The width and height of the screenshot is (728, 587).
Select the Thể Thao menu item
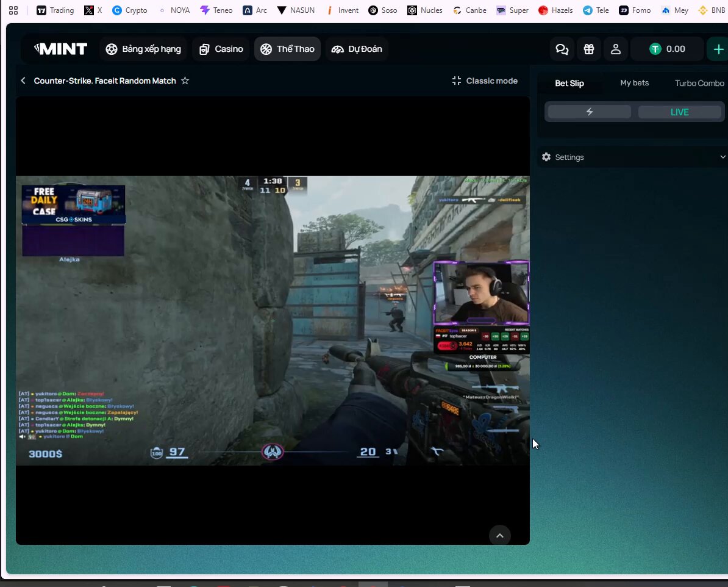tap(287, 49)
